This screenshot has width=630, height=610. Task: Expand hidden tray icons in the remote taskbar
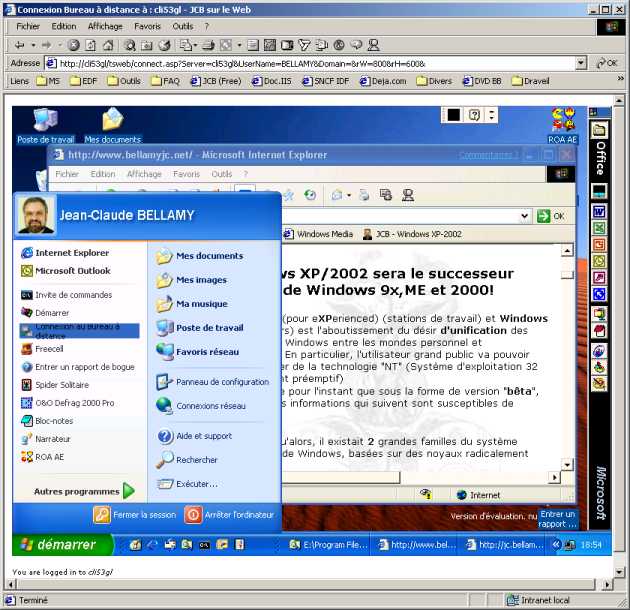point(556,544)
